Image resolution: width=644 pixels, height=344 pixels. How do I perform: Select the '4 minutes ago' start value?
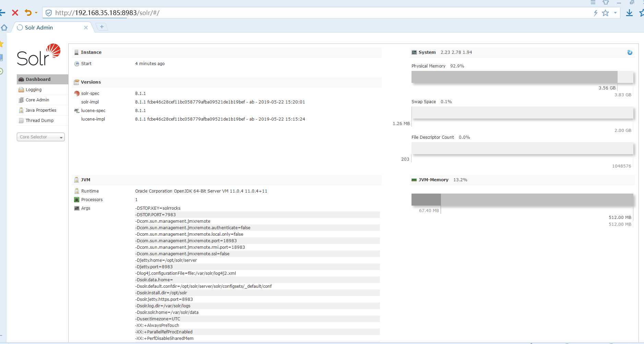150,64
